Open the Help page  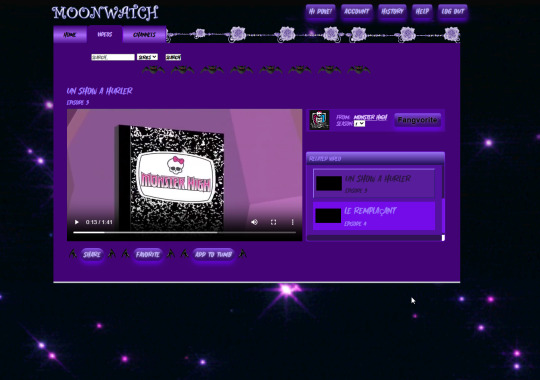coord(422,11)
